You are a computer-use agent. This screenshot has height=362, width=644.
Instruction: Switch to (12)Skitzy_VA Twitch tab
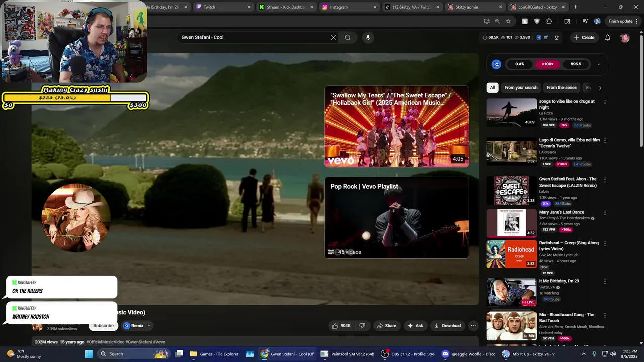[412, 7]
